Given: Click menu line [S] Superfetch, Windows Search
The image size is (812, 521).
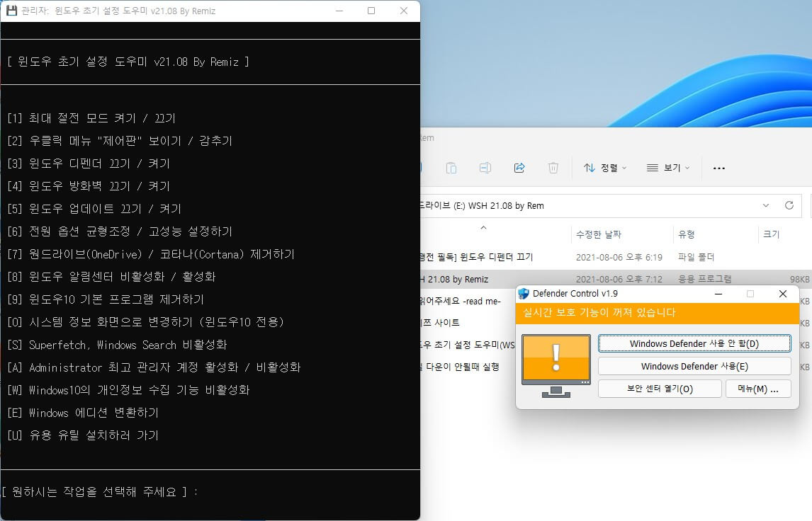Looking at the screenshot, I should click(117, 345).
